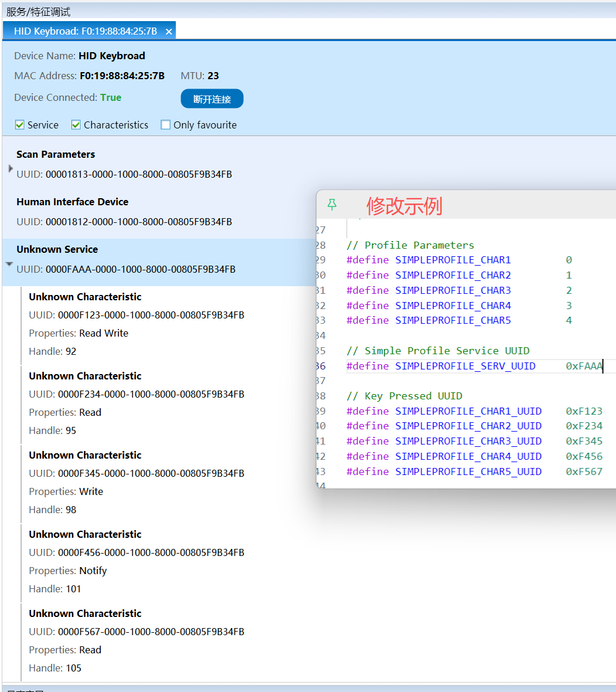This screenshot has height=692, width=616.
Task: Click the Handle: 98 entry
Action: point(53,510)
